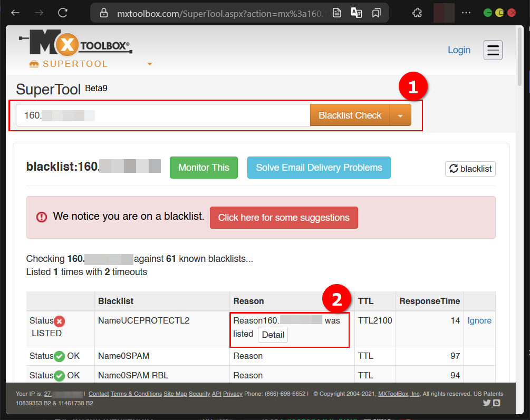The width and height of the screenshot is (530, 420).
Task: Select Name0SPAM RBL cell
Action: [x=162, y=375]
